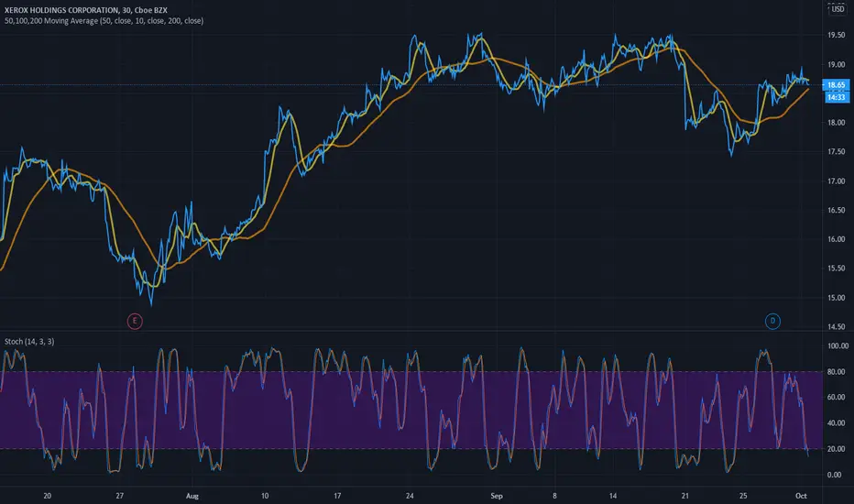Click the Oct date on time axis

(x=801, y=496)
